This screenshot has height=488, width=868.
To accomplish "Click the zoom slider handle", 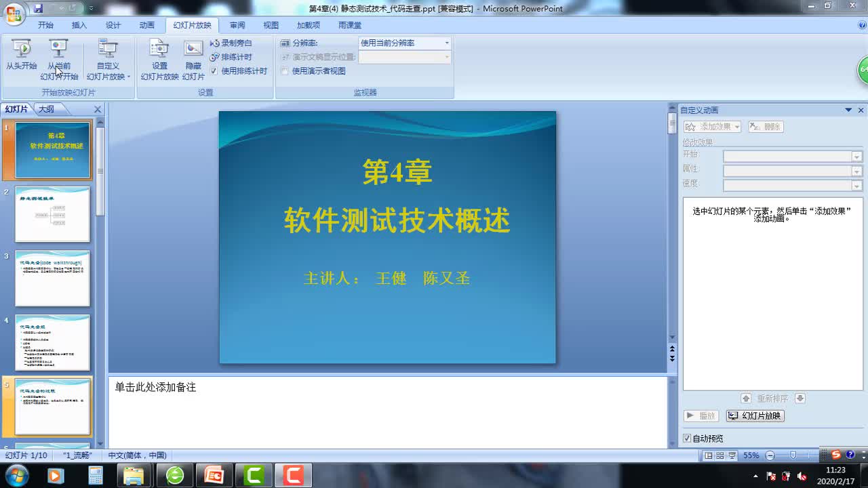I will pos(793,455).
